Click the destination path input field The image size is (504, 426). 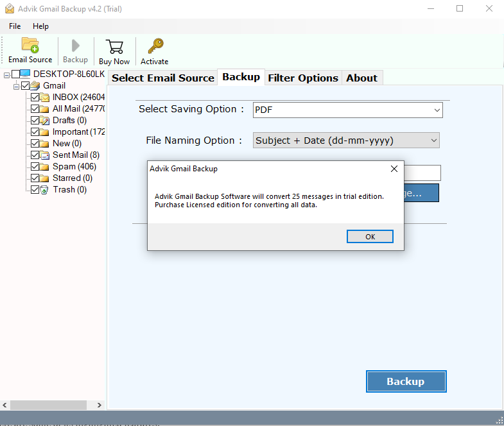pyautogui.click(x=422, y=173)
